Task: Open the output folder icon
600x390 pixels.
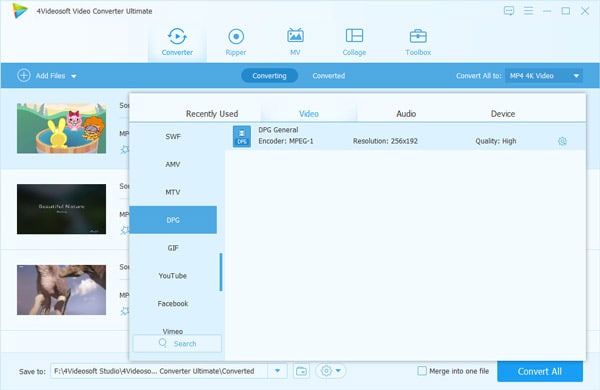Action: pyautogui.click(x=302, y=371)
